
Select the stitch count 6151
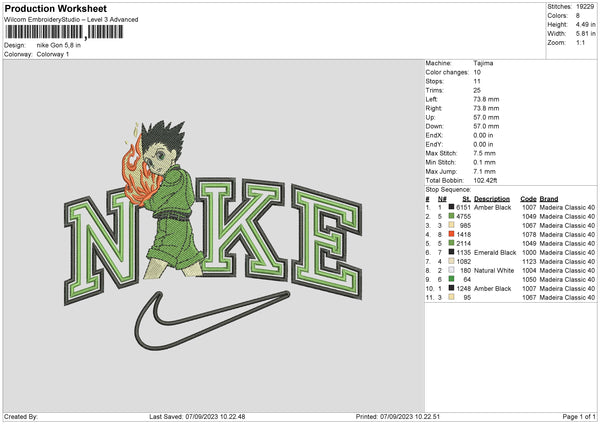tap(463, 207)
